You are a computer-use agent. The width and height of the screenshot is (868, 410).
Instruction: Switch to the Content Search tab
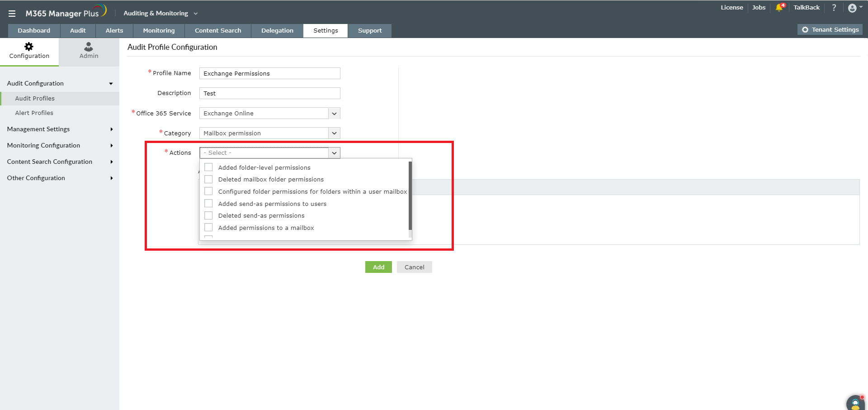218,30
